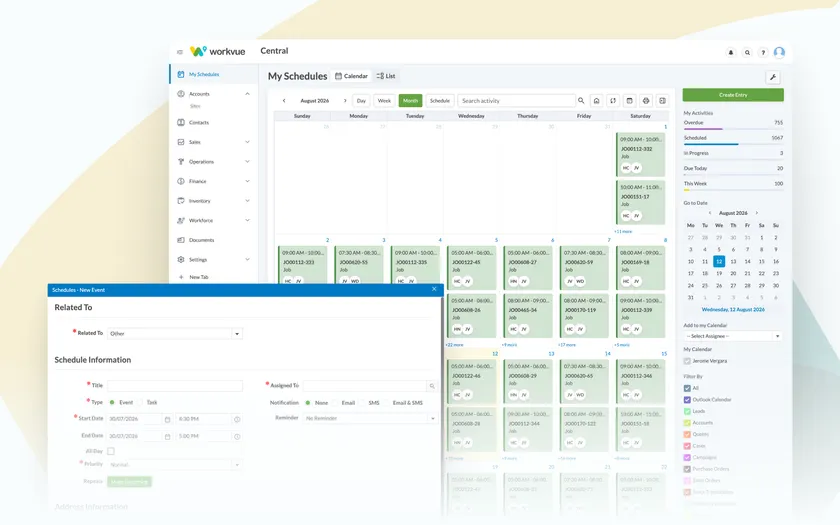Screen dimensions: 840x525
Task: Switch to the List view tab
Action: click(386, 76)
